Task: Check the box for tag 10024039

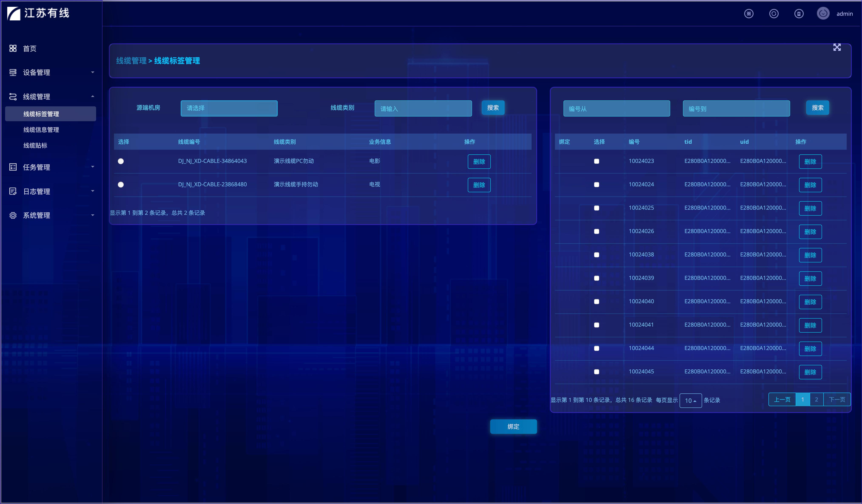Action: pos(597,278)
